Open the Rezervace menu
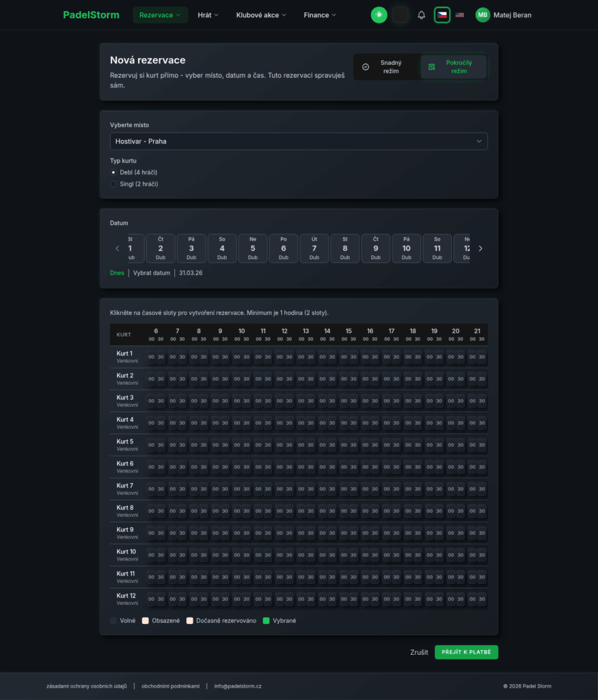Screen dimensions: 598x700 [x=160, y=15]
